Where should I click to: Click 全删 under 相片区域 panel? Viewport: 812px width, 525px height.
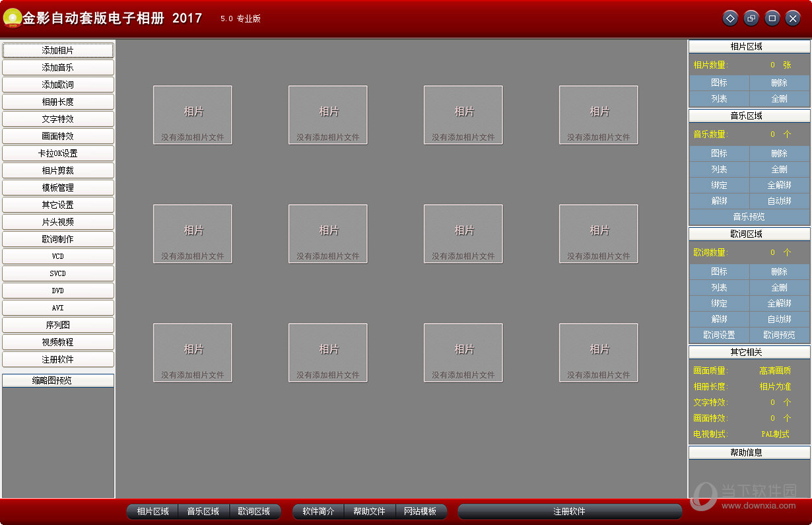[780, 98]
